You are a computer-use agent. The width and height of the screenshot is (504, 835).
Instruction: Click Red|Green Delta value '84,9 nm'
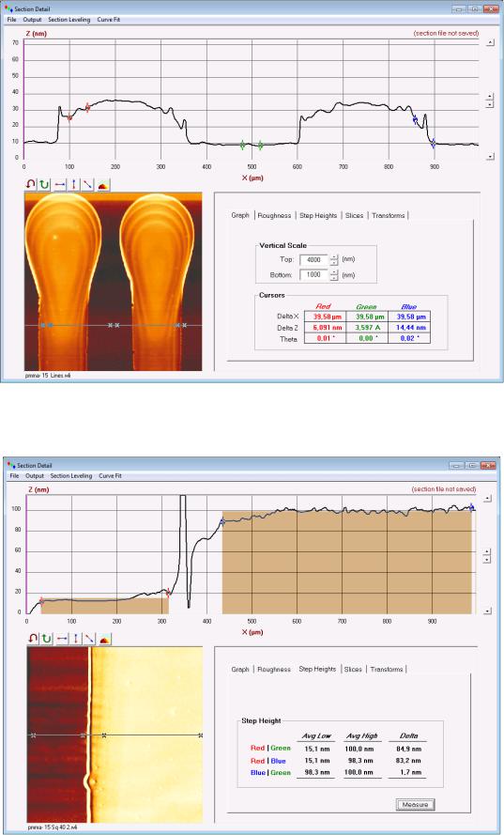[x=409, y=750]
